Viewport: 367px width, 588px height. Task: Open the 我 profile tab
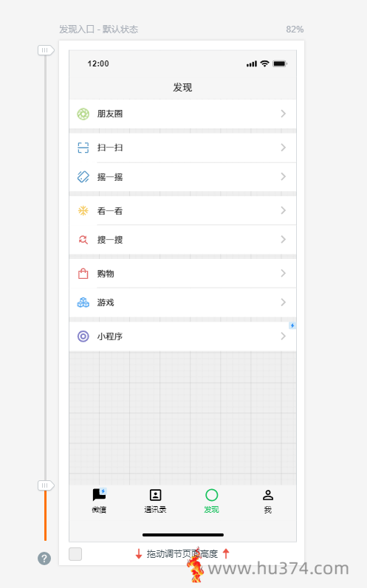coord(268,501)
